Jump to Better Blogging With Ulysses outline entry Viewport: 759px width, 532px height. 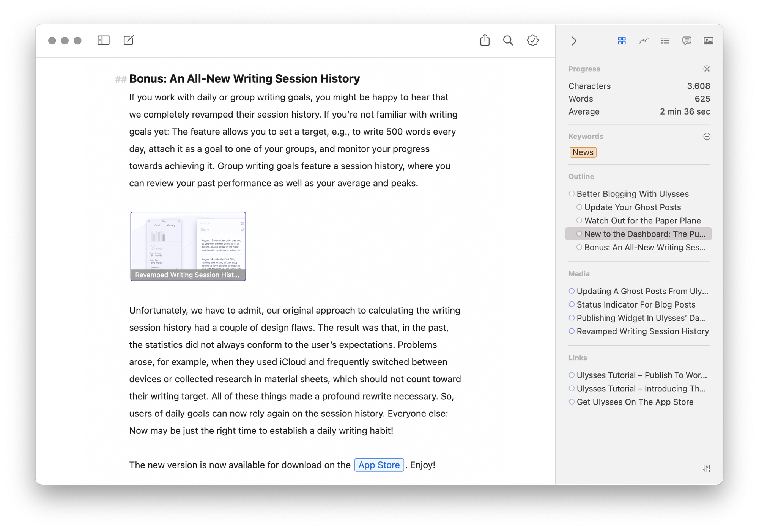pyautogui.click(x=632, y=194)
